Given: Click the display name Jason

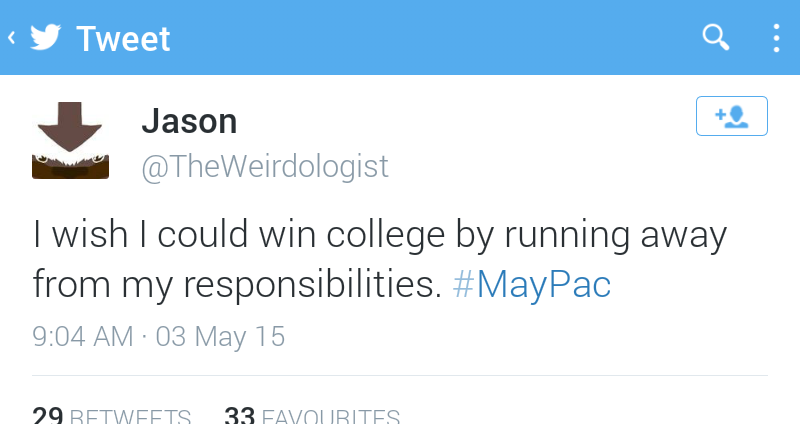Looking at the screenshot, I should (189, 121).
